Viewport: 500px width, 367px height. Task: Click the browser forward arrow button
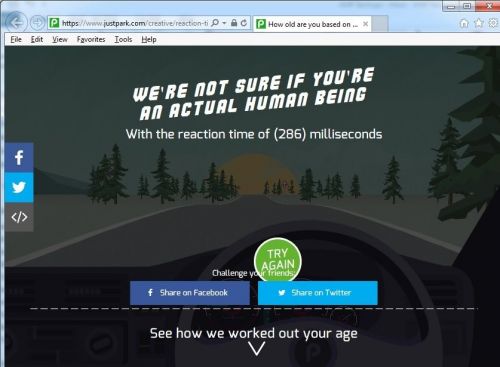coord(37,23)
